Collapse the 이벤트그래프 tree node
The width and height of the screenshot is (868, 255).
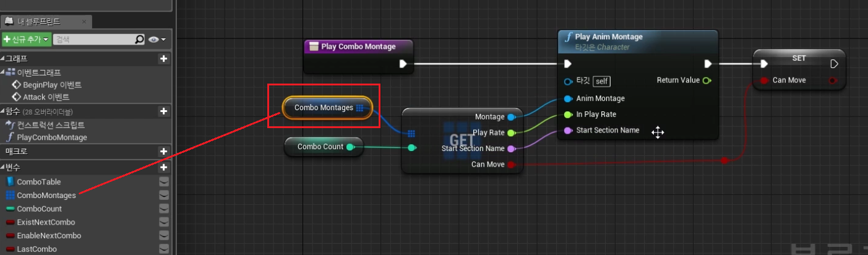pyautogui.click(x=2, y=72)
